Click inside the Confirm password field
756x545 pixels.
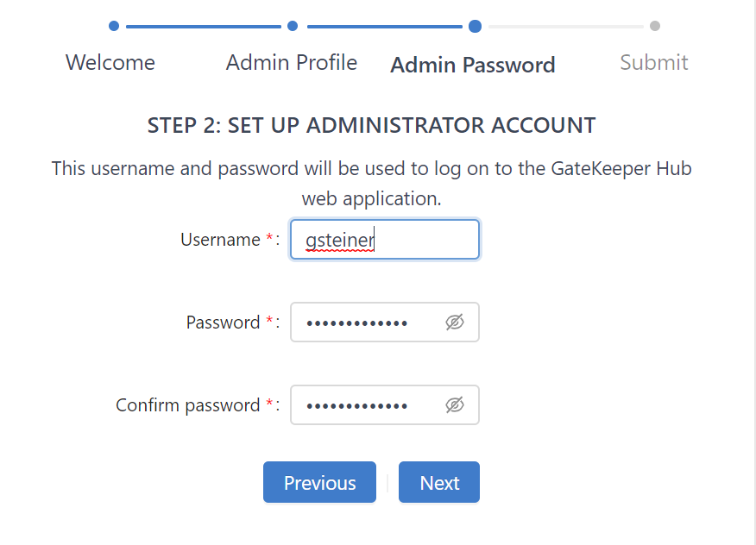pos(362,405)
